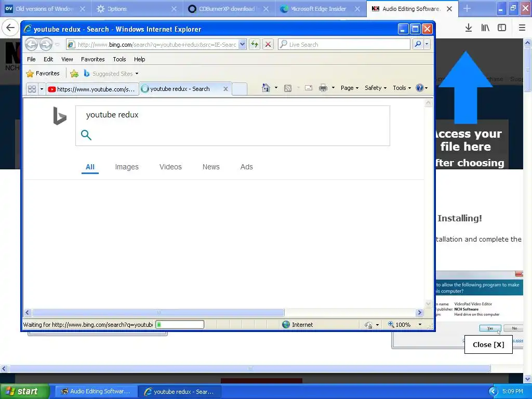The image size is (532, 399).
Task: Click Audio Editing Software taskbar button
Action: (96, 391)
